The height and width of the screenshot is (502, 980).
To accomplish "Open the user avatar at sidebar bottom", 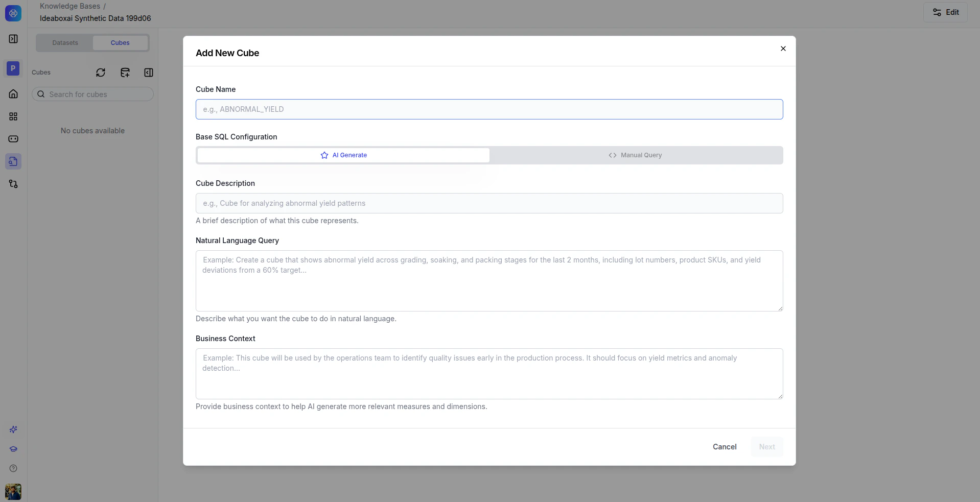I will [x=13, y=492].
